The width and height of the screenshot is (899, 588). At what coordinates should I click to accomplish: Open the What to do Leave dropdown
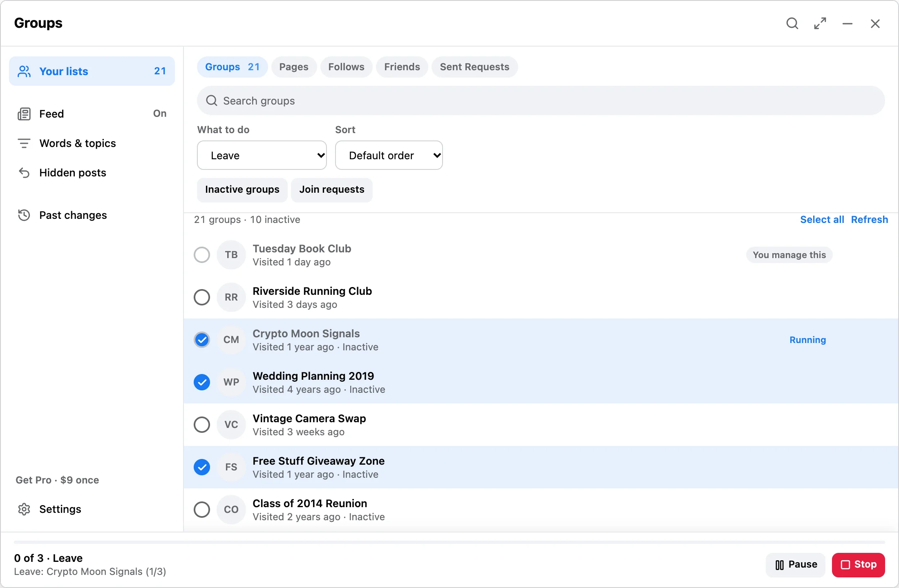point(262,155)
